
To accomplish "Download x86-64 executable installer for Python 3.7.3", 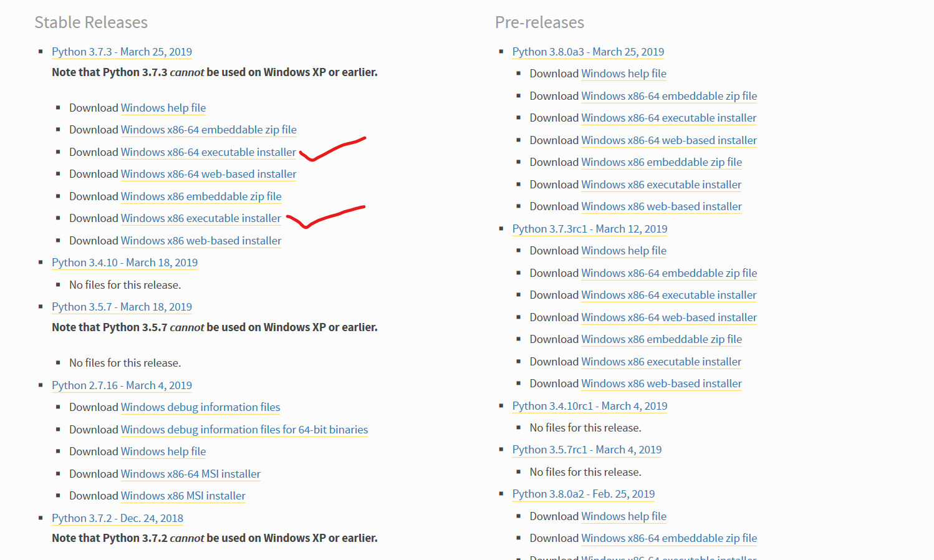I will 208,152.
